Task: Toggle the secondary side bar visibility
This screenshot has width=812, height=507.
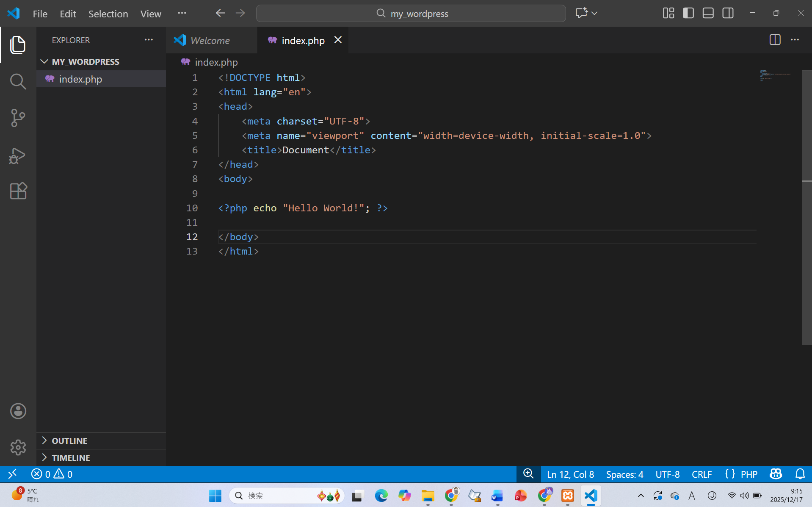Action: [728, 13]
